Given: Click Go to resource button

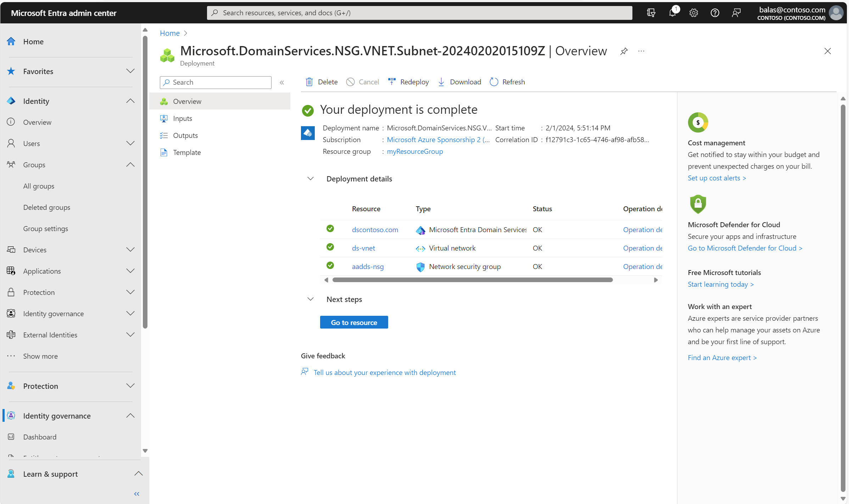Looking at the screenshot, I should (x=354, y=322).
